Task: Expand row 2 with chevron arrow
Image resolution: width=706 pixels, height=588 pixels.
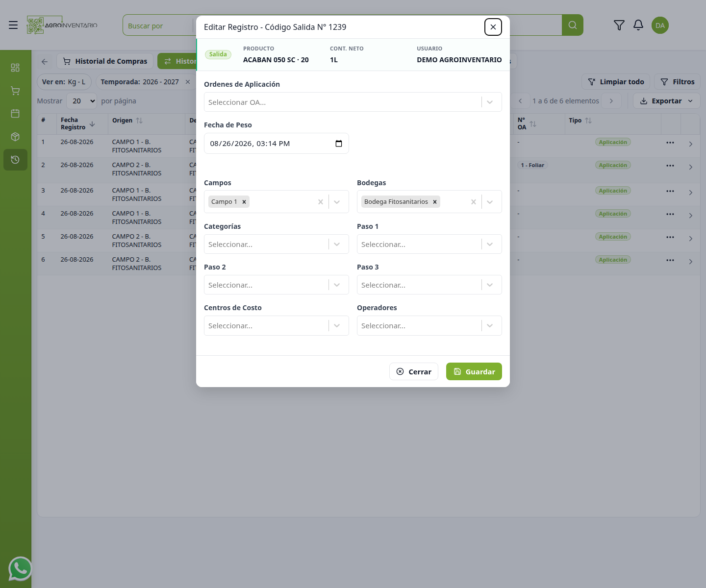Action: coord(690,167)
